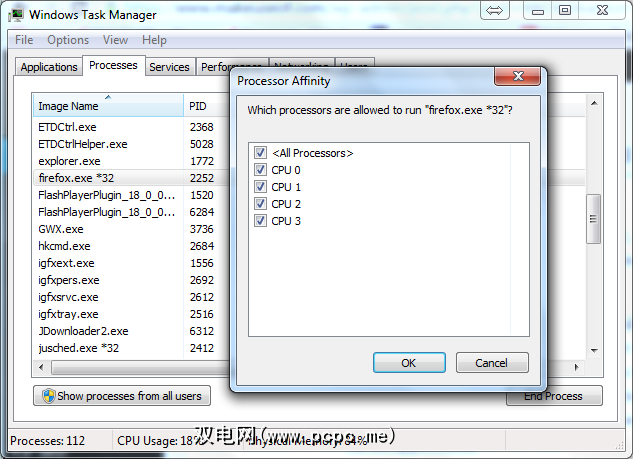Click the Task Manager title bar app icon
Image resolution: width=633 pixels, height=459 pixels.
(16, 15)
